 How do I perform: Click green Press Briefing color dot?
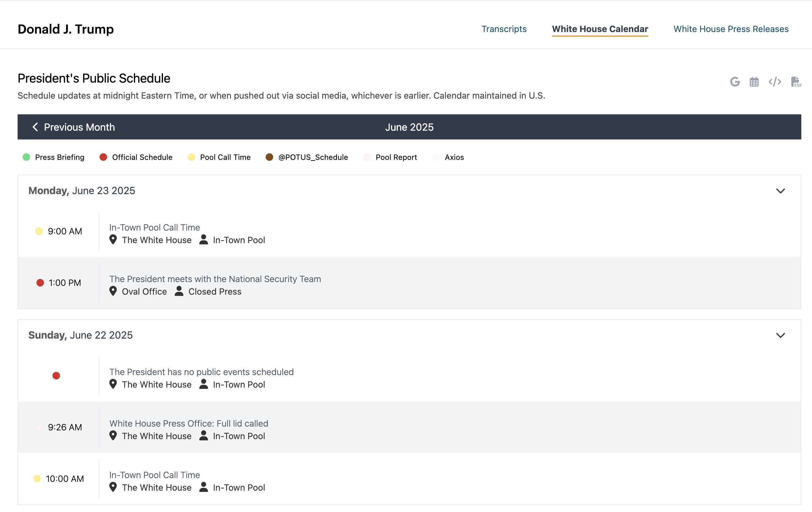pyautogui.click(x=26, y=157)
